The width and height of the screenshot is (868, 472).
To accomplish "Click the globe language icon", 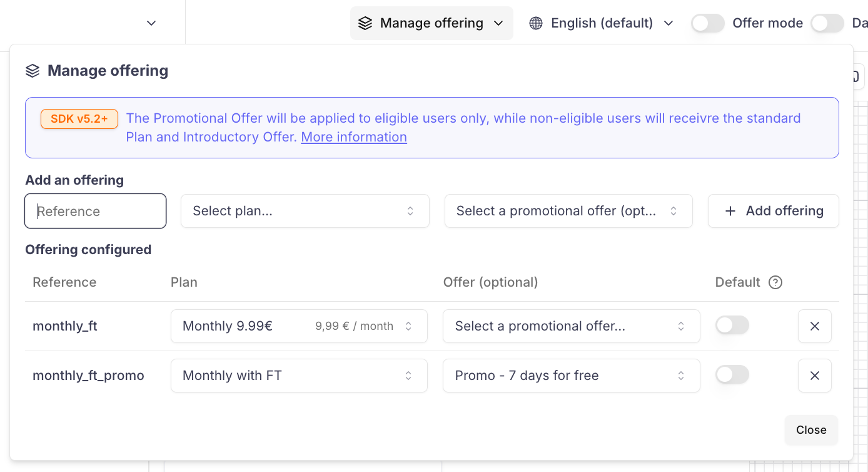I will tap(536, 23).
